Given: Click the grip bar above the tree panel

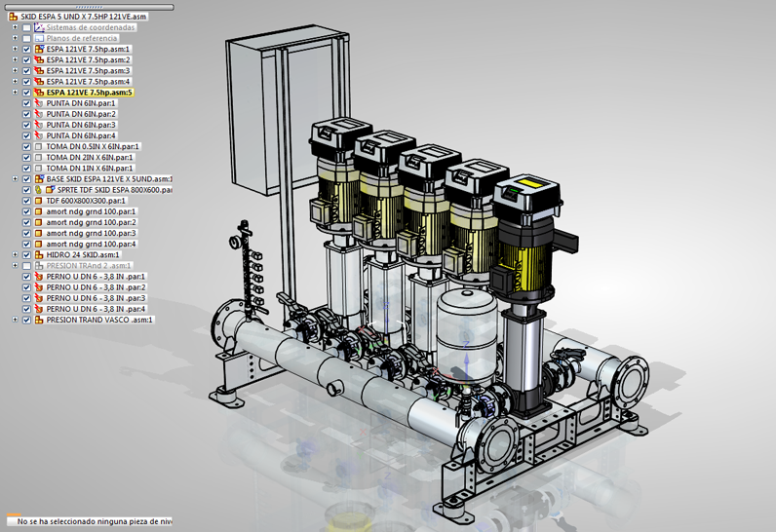Looking at the screenshot, I should pyautogui.click(x=89, y=8).
